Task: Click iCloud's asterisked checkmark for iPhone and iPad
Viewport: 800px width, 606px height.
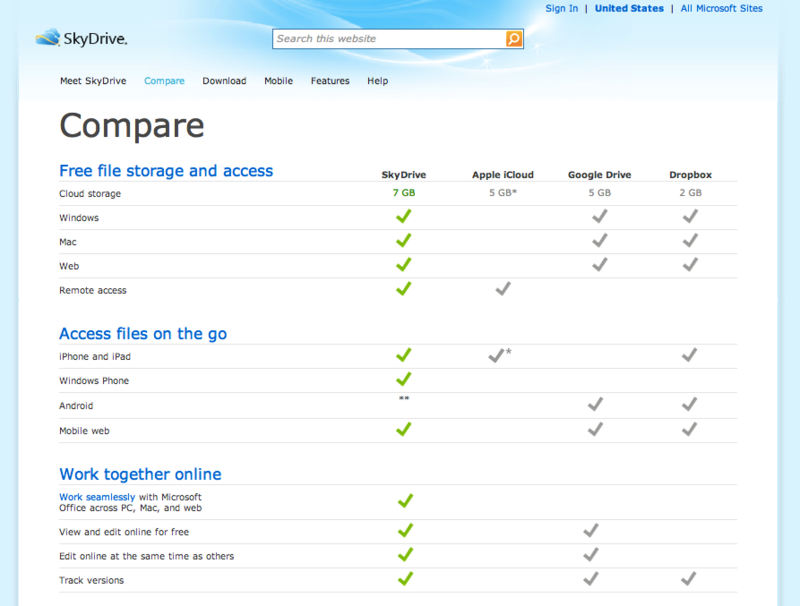Action: coord(499,355)
